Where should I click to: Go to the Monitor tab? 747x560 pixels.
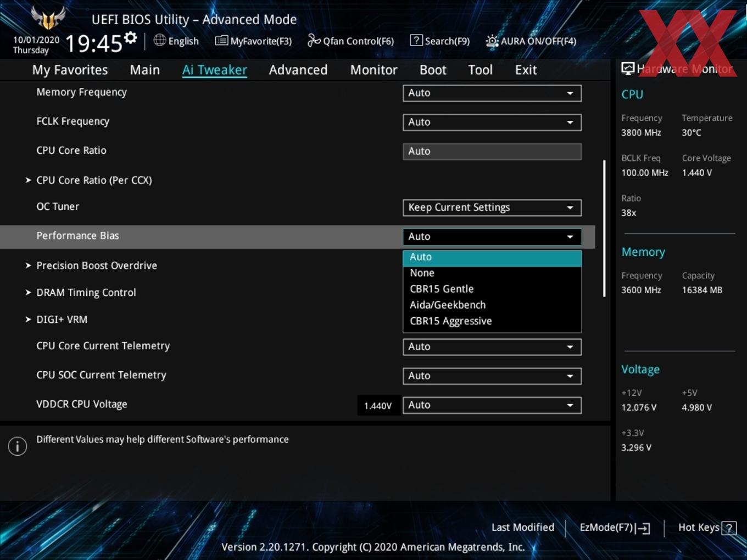click(x=374, y=70)
